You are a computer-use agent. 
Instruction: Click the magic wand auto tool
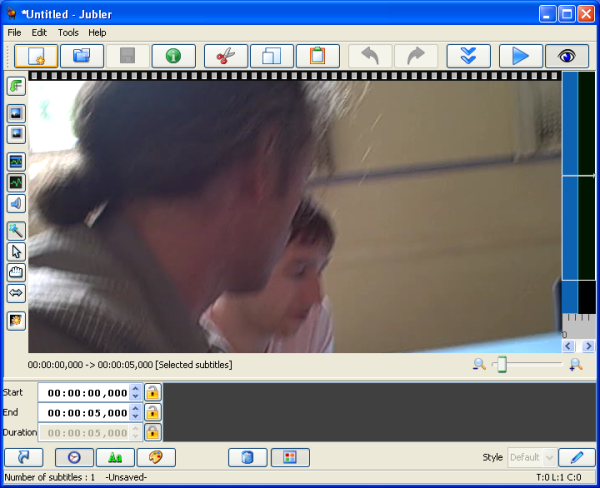click(x=16, y=230)
